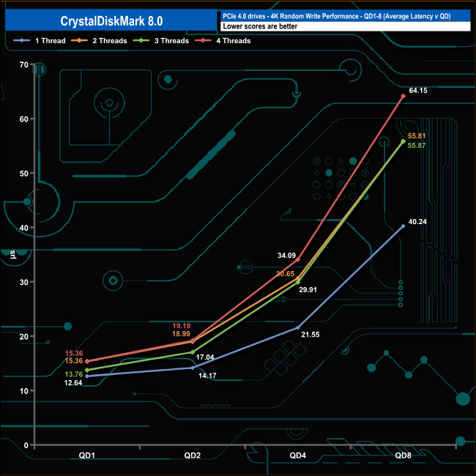This screenshot has height=476, width=476.
Task: Click the 55.87 data label
Action: [x=417, y=146]
